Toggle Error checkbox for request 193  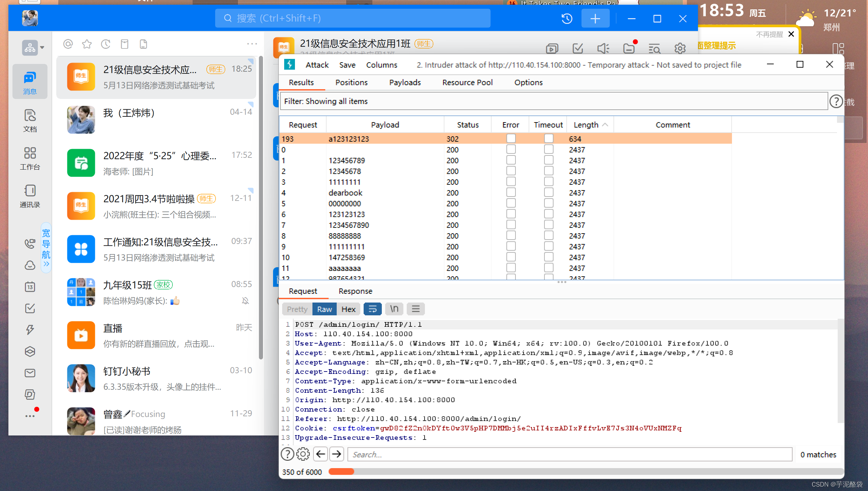511,139
